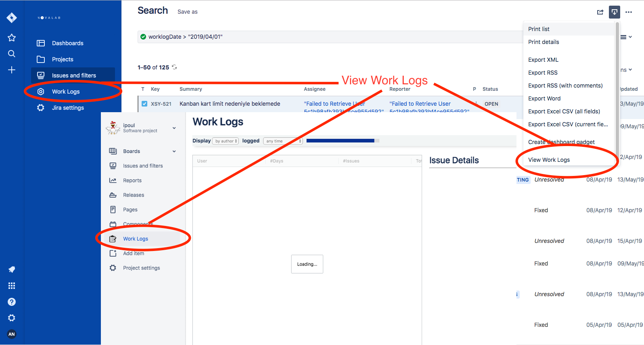
Task: Open search magnifier in blue sidebar
Action: (x=12, y=54)
